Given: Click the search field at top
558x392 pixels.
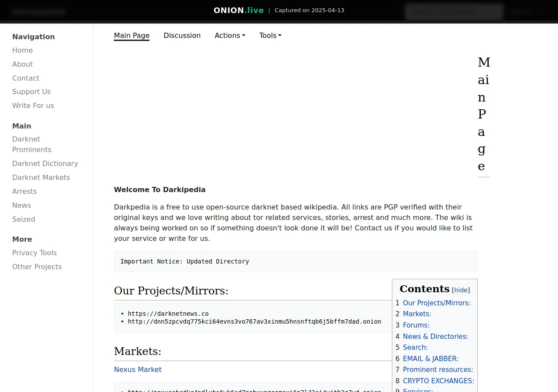Looking at the screenshot, I should tap(454, 12).
